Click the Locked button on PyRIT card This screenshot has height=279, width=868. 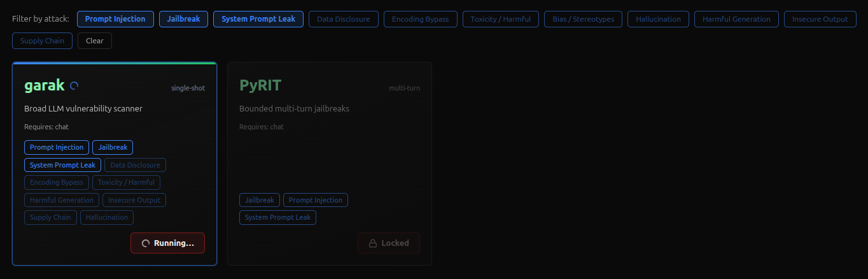pyautogui.click(x=389, y=243)
